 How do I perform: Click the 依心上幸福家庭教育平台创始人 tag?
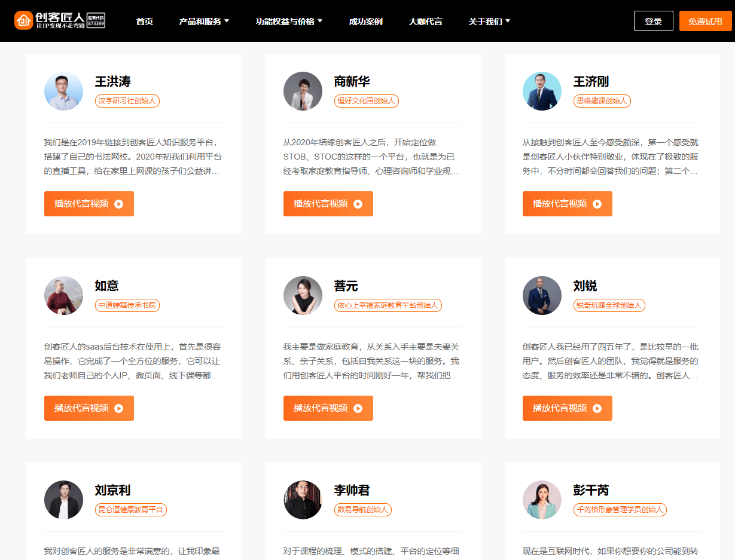pos(388,305)
